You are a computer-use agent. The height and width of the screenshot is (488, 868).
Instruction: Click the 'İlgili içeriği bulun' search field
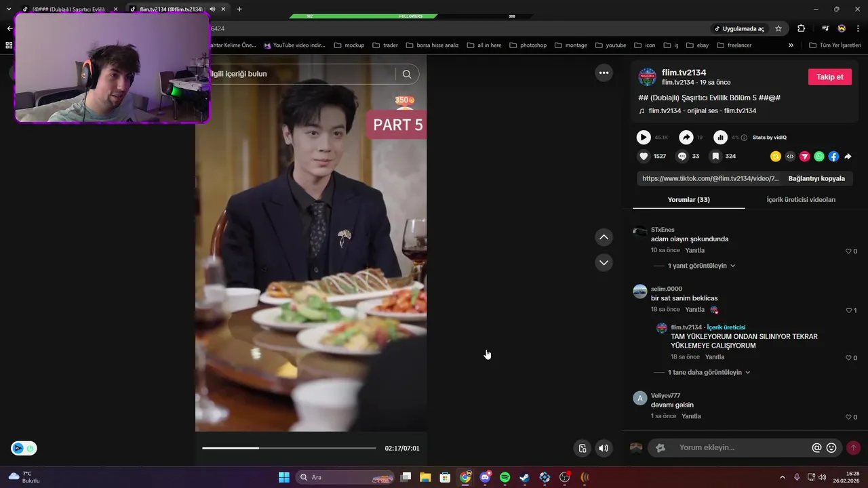point(302,74)
